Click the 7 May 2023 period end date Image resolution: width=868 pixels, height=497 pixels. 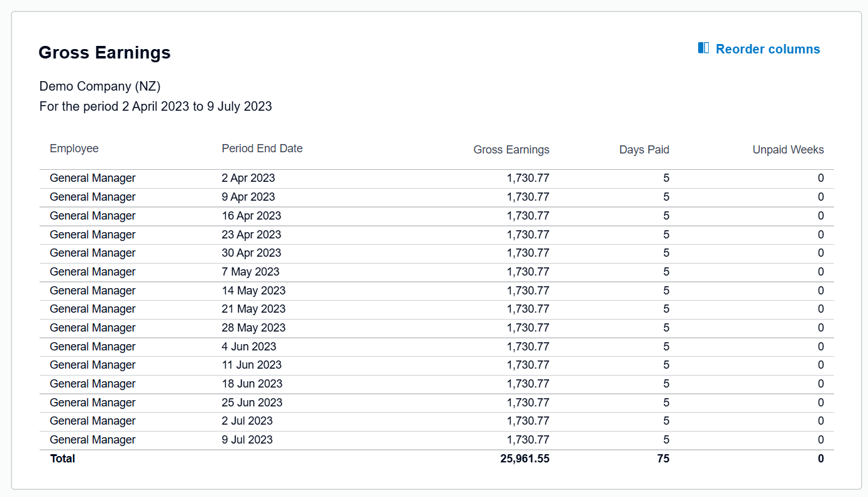coord(250,272)
